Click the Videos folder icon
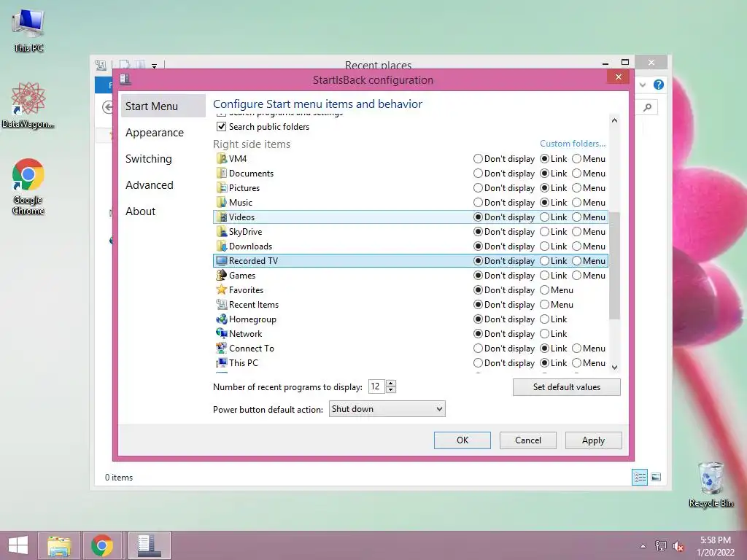This screenshot has width=747, height=560. (x=221, y=217)
